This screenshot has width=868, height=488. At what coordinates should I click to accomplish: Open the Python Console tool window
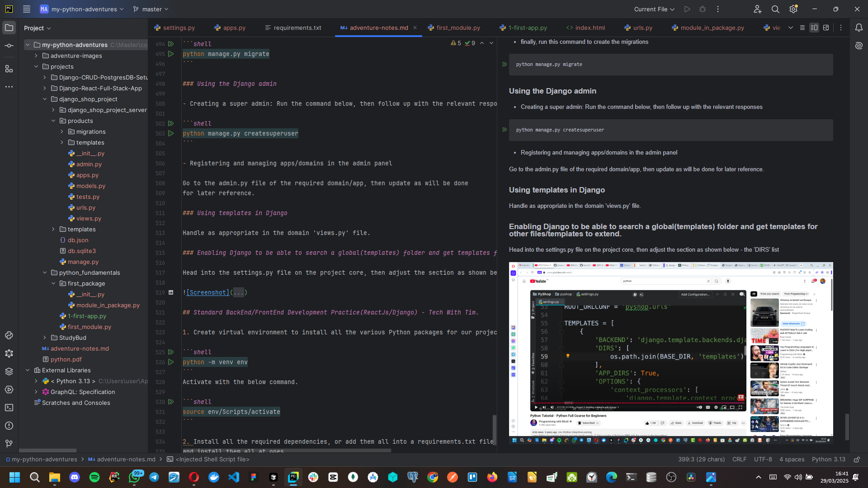pyautogui.click(x=9, y=335)
